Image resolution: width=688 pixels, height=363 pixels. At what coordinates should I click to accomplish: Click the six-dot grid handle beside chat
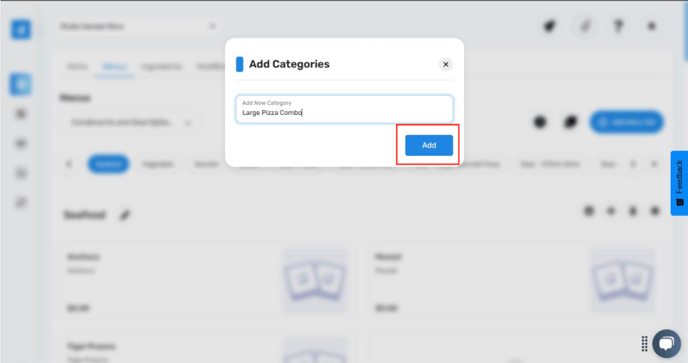coord(644,344)
